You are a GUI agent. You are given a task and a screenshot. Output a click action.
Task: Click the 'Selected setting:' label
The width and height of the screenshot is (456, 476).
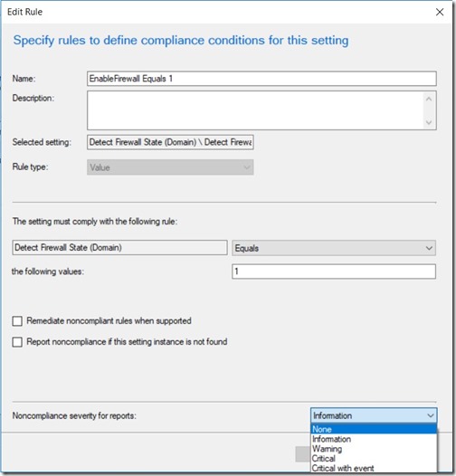42,142
